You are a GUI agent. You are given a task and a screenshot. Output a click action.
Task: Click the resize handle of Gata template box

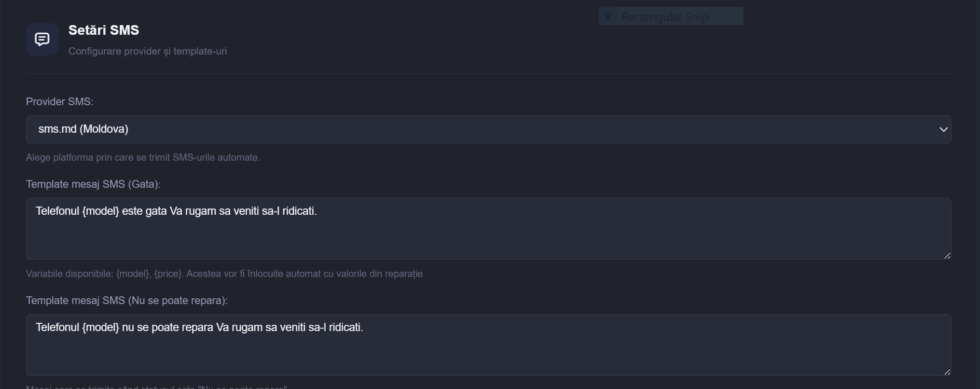(x=947, y=256)
